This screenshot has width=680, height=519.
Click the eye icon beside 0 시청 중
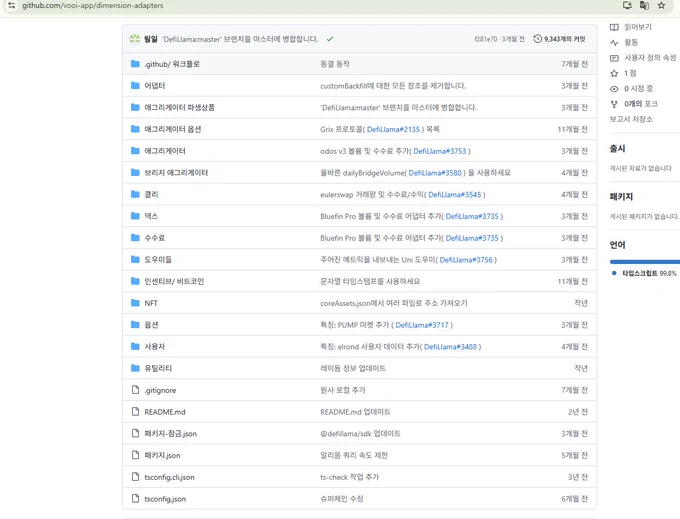(x=614, y=88)
